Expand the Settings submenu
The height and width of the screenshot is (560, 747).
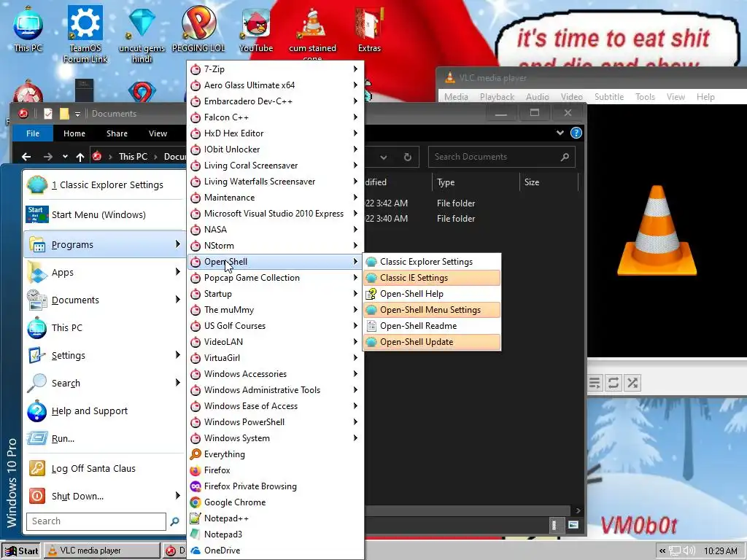178,355
